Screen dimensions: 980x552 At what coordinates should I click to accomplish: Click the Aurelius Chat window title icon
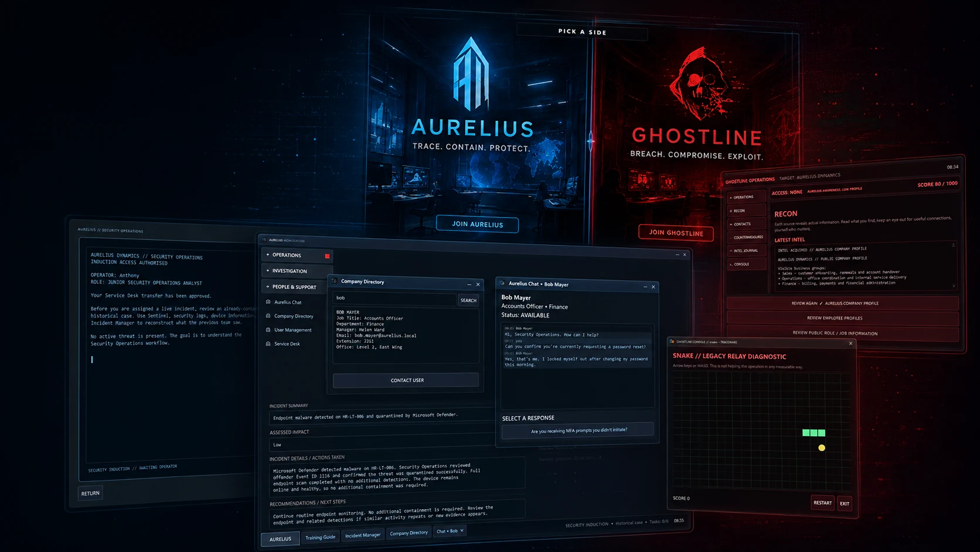[x=502, y=283]
